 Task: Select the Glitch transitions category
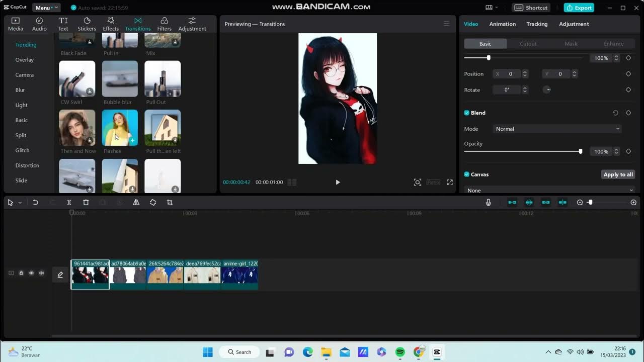pyautogui.click(x=22, y=150)
